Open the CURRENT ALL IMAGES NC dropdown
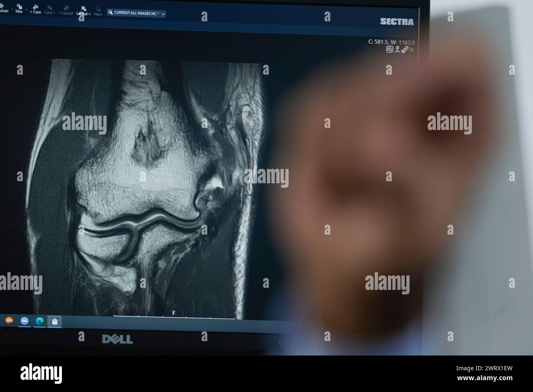 (x=137, y=13)
